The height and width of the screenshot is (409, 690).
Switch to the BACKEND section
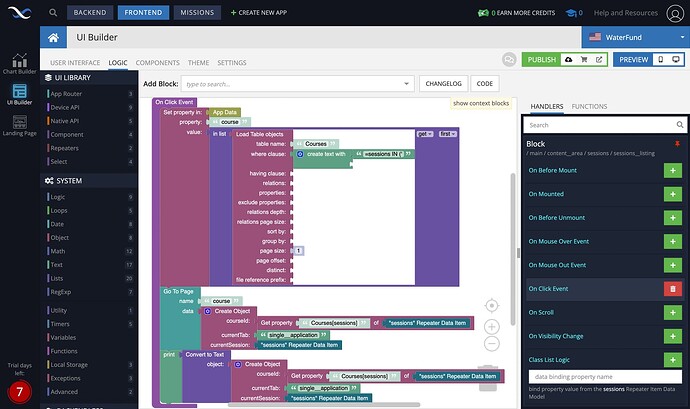click(90, 13)
